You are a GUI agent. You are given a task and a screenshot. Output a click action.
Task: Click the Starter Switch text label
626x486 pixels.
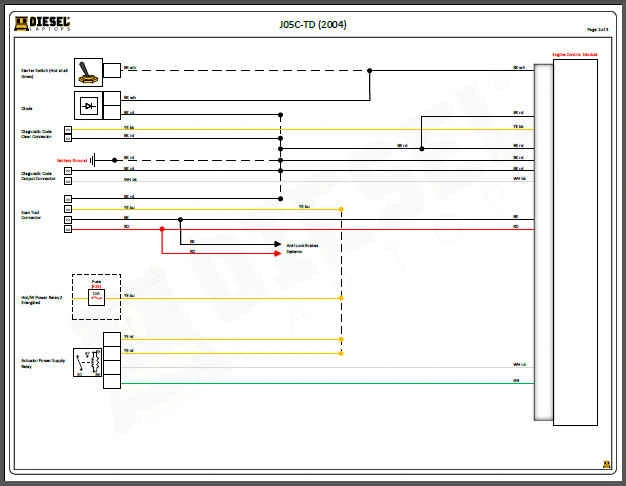(42, 72)
